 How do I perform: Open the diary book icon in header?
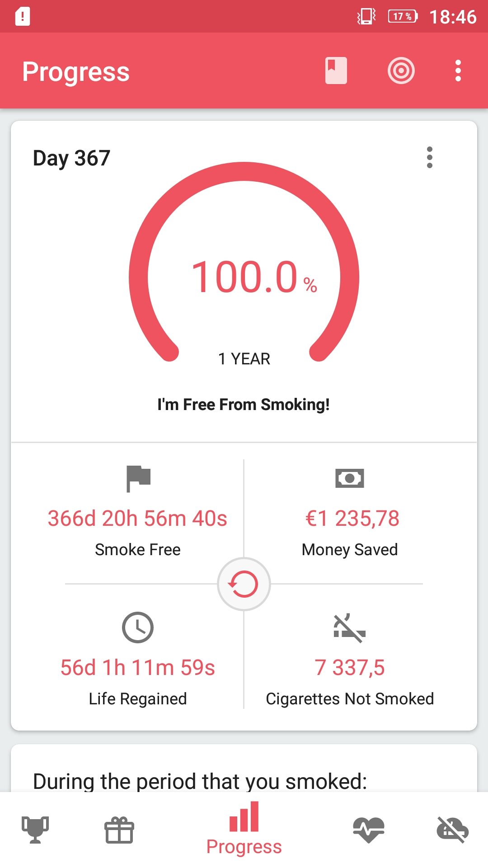click(x=336, y=71)
